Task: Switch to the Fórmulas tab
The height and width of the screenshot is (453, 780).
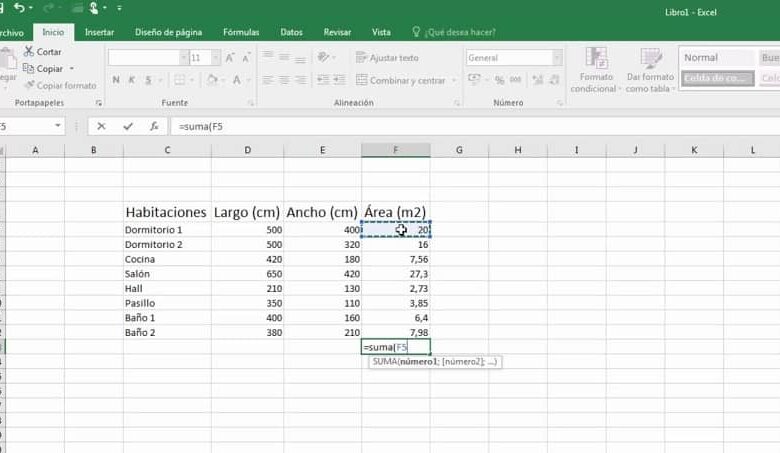Action: (x=241, y=32)
